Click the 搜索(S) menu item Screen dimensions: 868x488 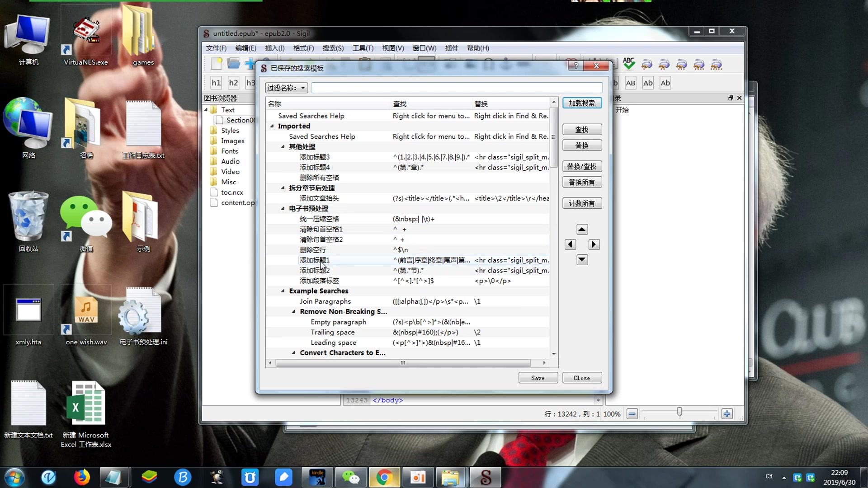point(333,47)
